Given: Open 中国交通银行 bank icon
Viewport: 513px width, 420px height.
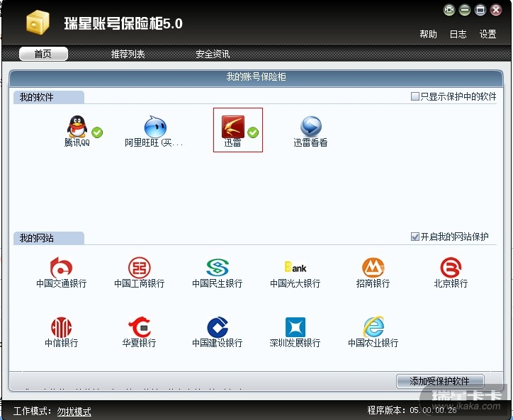Looking at the screenshot, I should 61,267.
